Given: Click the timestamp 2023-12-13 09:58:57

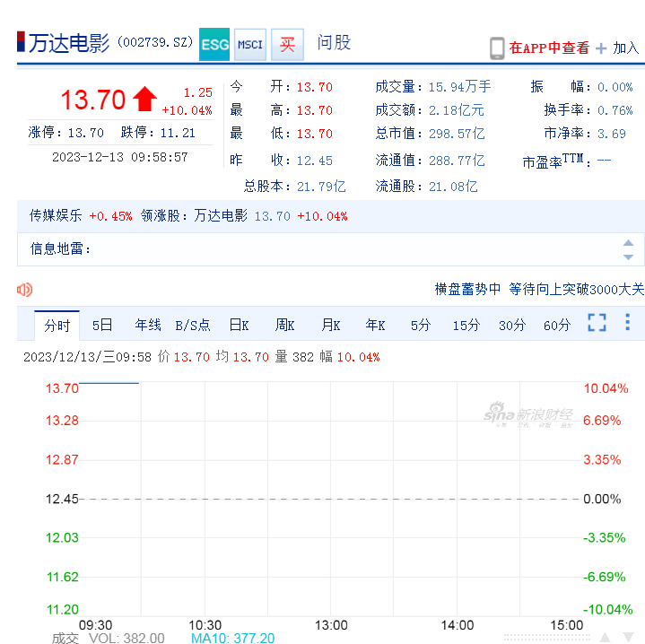Looking at the screenshot, I should pos(119,157).
